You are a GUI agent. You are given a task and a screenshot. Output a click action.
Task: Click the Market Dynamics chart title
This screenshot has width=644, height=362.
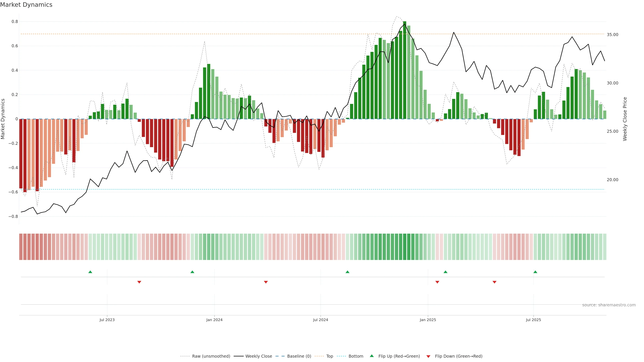click(26, 5)
